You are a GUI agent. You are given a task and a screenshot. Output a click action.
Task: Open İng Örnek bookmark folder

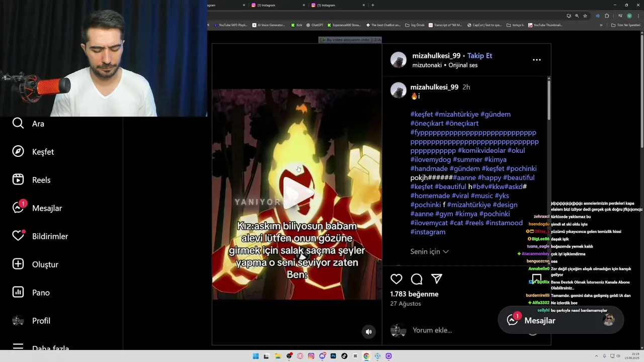(x=415, y=25)
